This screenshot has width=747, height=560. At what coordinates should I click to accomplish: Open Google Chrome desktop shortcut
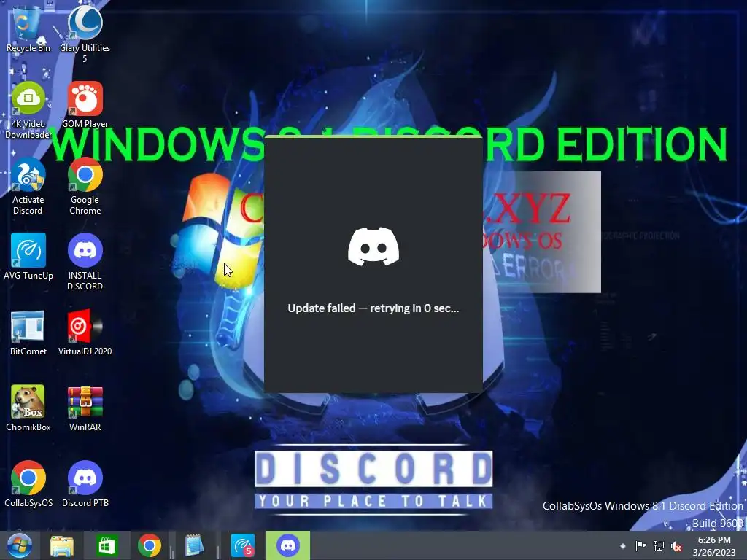(x=85, y=186)
